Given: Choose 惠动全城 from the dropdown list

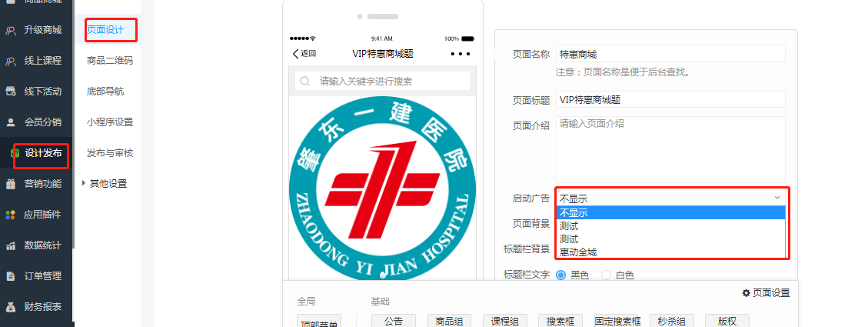Looking at the screenshot, I should click(670, 252).
